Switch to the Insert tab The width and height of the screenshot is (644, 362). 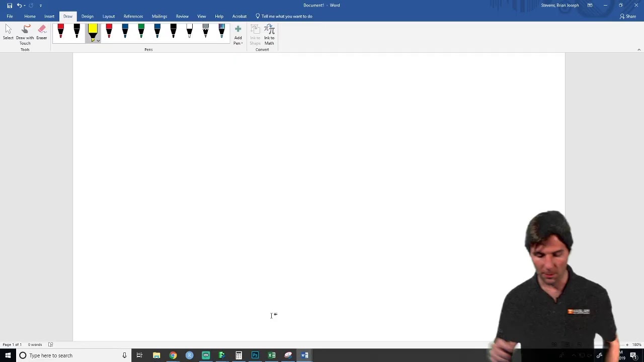[49, 16]
